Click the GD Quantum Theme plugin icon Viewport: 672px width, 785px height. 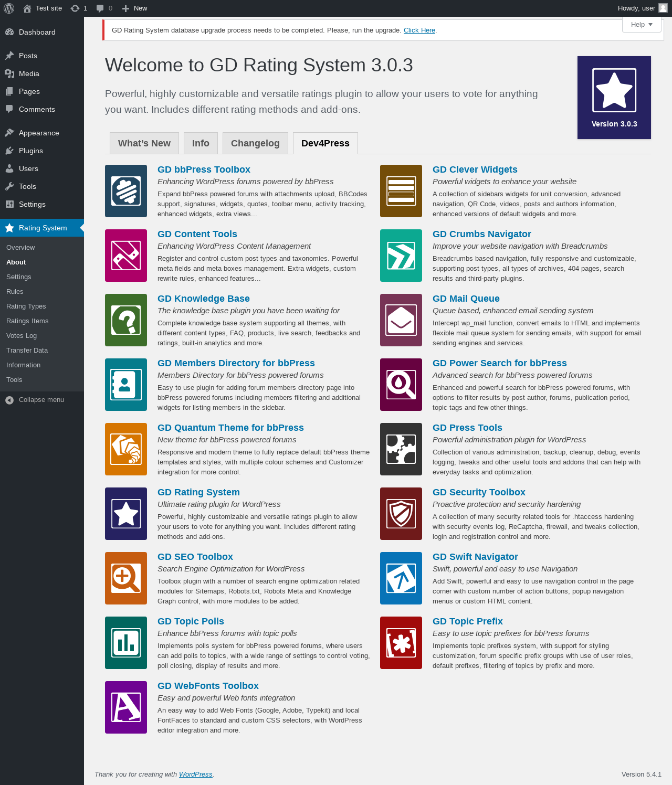tap(126, 449)
